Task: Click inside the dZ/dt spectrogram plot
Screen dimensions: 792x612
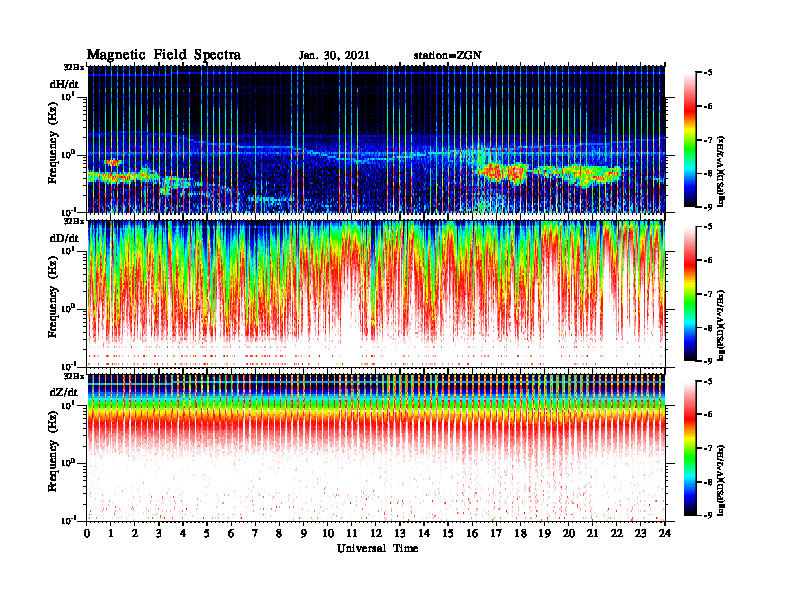Action: pyautogui.click(x=376, y=448)
